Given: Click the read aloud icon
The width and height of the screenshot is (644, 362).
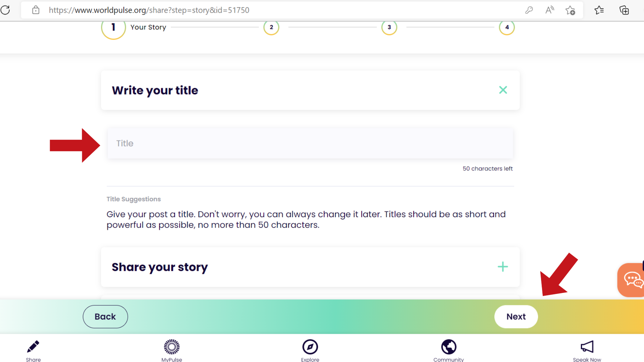Looking at the screenshot, I should (549, 10).
